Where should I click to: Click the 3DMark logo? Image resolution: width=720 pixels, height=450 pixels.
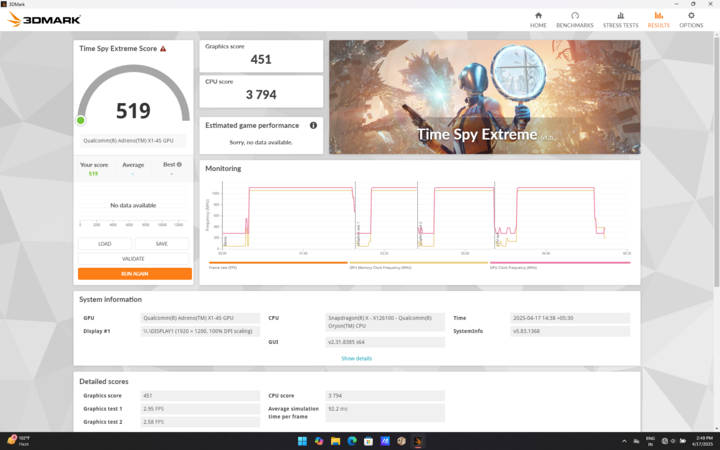[x=45, y=19]
